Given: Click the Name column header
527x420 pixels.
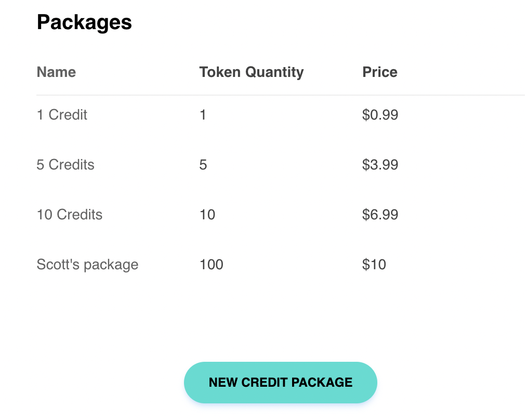Looking at the screenshot, I should [56, 72].
